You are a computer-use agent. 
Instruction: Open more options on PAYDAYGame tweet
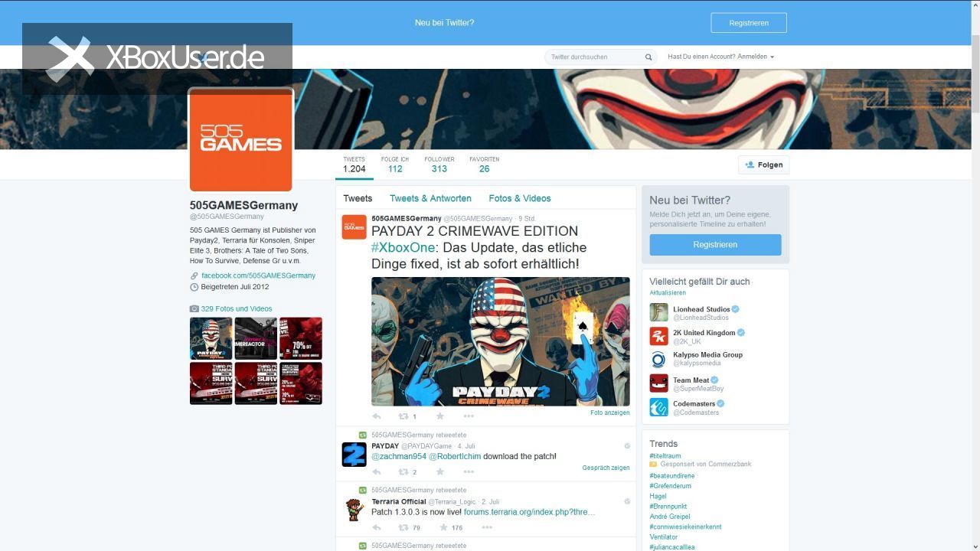469,471
